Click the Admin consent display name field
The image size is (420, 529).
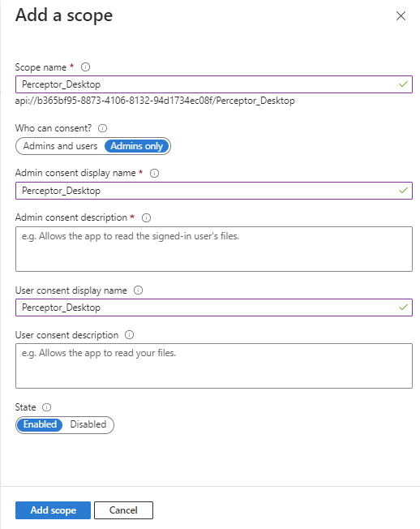[214, 191]
